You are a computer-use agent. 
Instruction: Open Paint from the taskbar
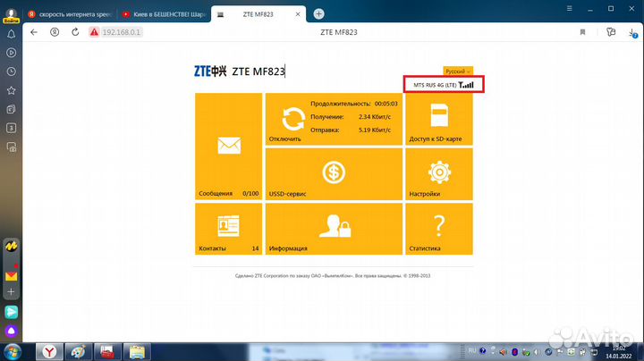[x=78, y=352]
